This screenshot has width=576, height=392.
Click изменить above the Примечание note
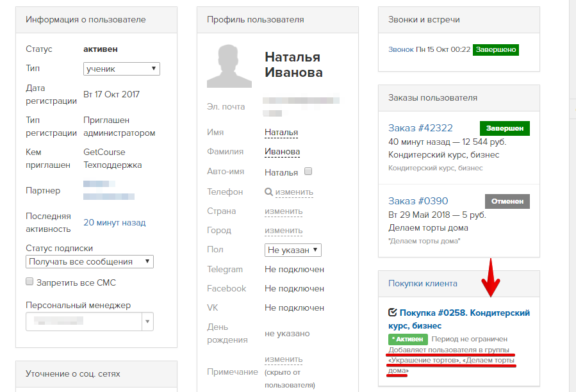[x=284, y=359]
